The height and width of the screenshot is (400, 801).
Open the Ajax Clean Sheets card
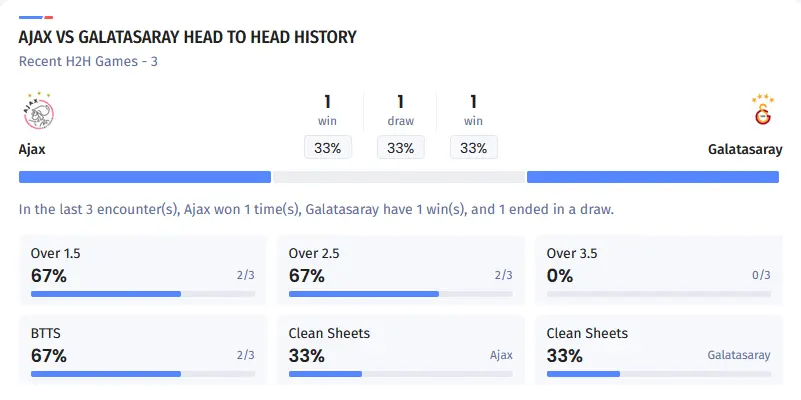pyautogui.click(x=400, y=350)
